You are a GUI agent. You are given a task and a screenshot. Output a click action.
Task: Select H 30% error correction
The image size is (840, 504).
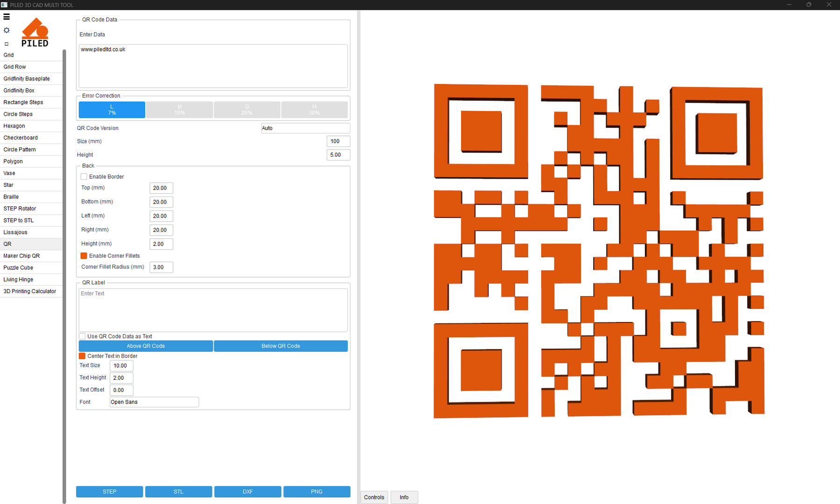[x=315, y=110]
